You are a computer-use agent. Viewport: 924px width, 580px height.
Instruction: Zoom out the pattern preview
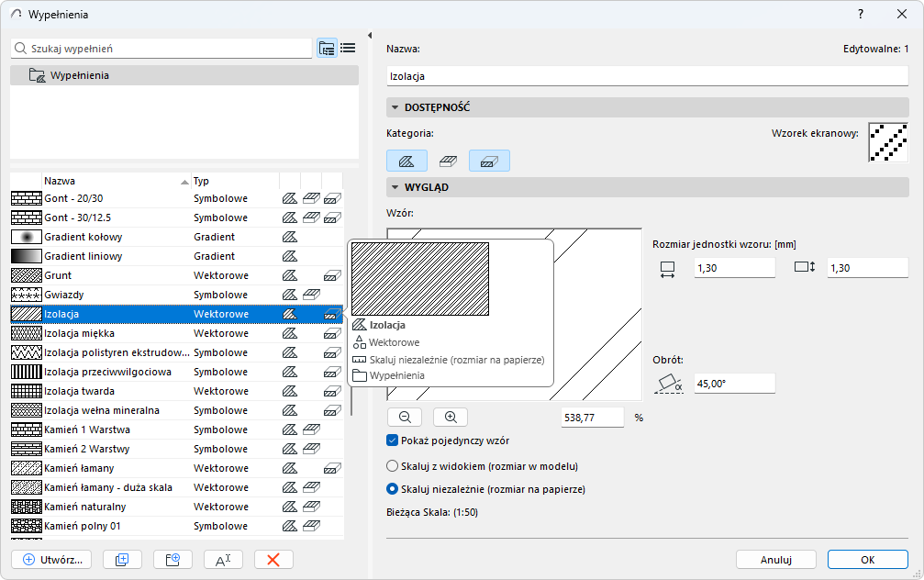click(405, 417)
